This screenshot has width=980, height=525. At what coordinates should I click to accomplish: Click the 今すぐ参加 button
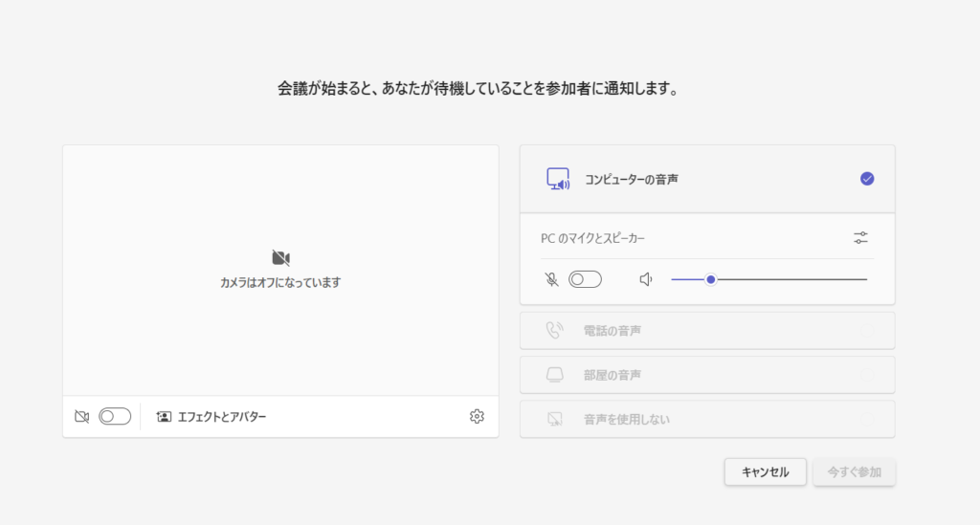point(855,472)
